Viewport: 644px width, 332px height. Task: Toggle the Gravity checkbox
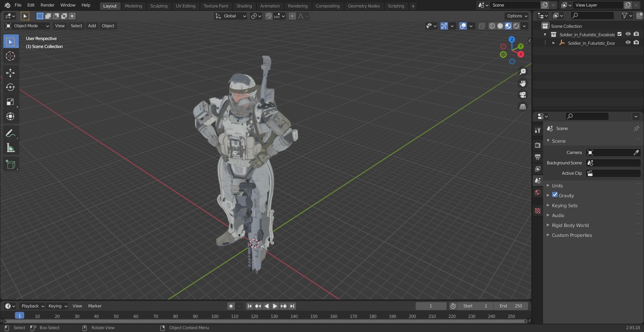[x=555, y=195]
